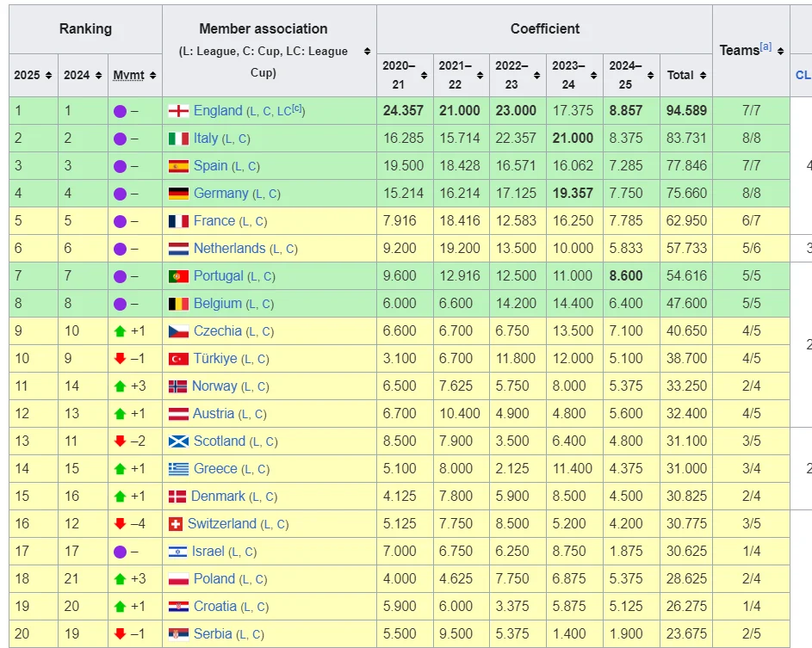Click the red down arrow in Serbia row

pyautogui.click(x=120, y=634)
